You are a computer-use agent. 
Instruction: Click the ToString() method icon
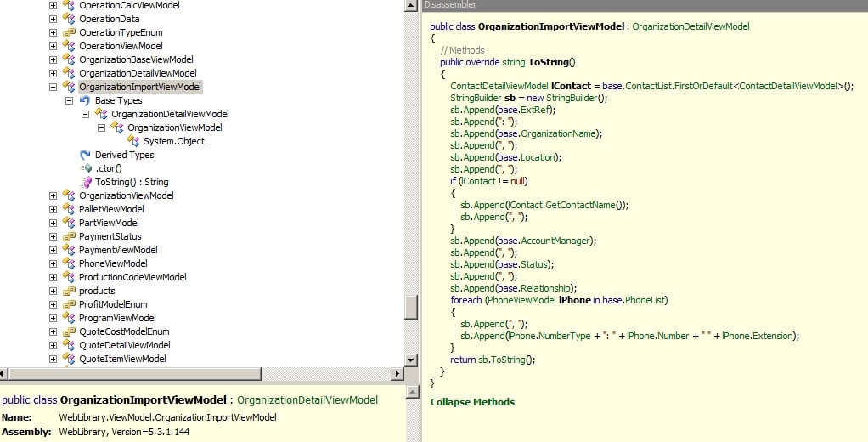coord(85,182)
